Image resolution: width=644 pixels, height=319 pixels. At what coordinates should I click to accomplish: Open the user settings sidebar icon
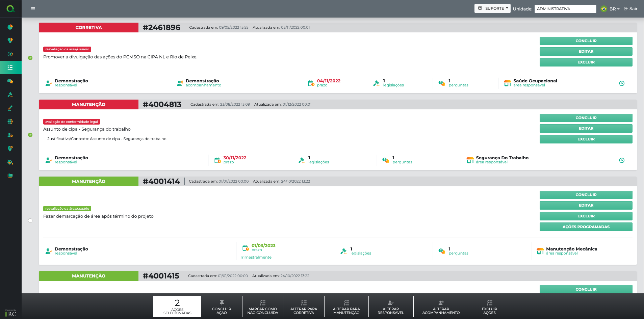click(x=10, y=135)
